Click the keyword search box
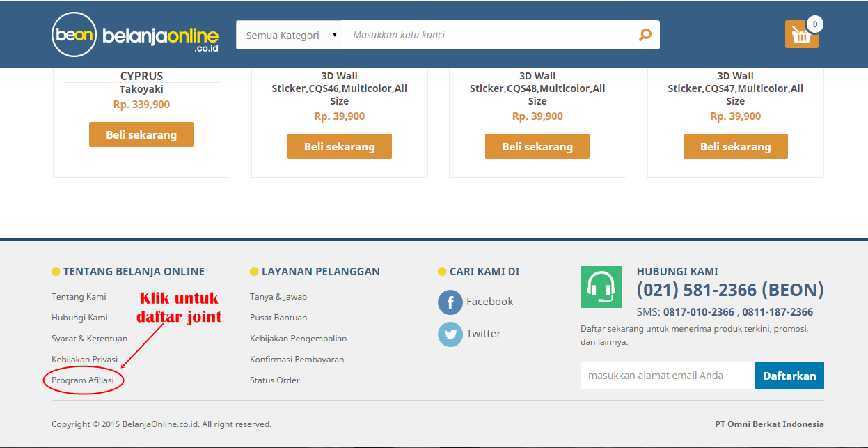 pyautogui.click(x=487, y=33)
